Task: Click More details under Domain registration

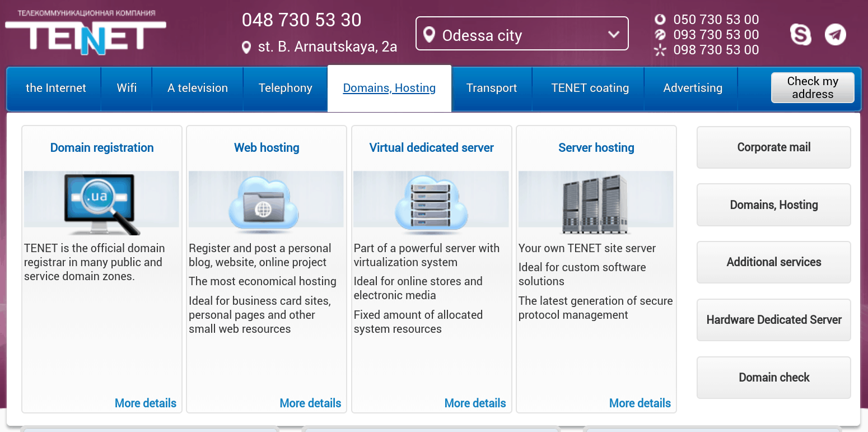Action: (146, 403)
